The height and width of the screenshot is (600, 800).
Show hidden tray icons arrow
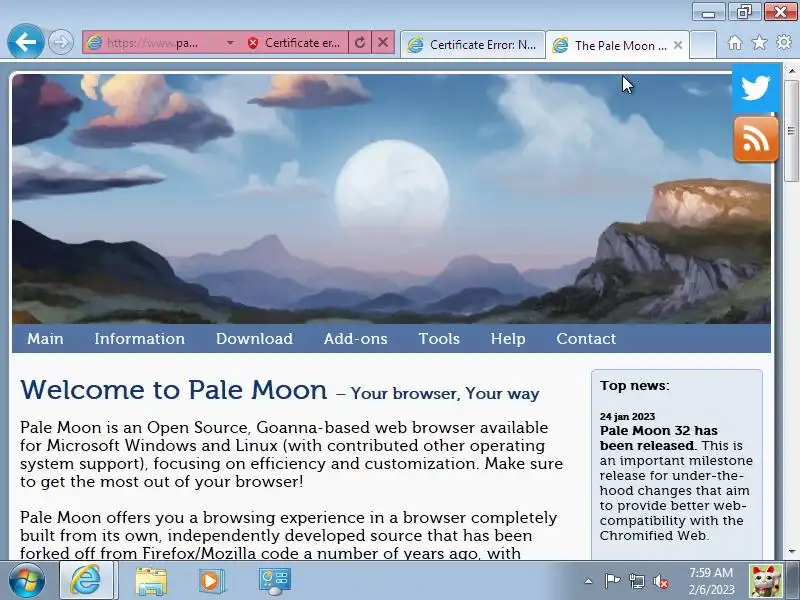point(588,581)
